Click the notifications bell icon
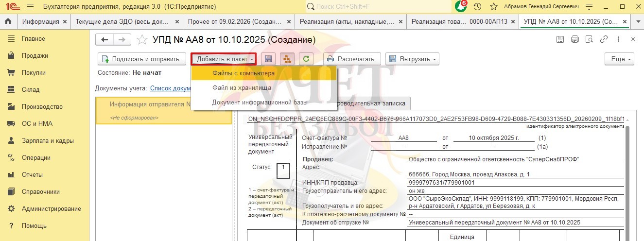Screen dimensions: 644x241 coord(460,7)
